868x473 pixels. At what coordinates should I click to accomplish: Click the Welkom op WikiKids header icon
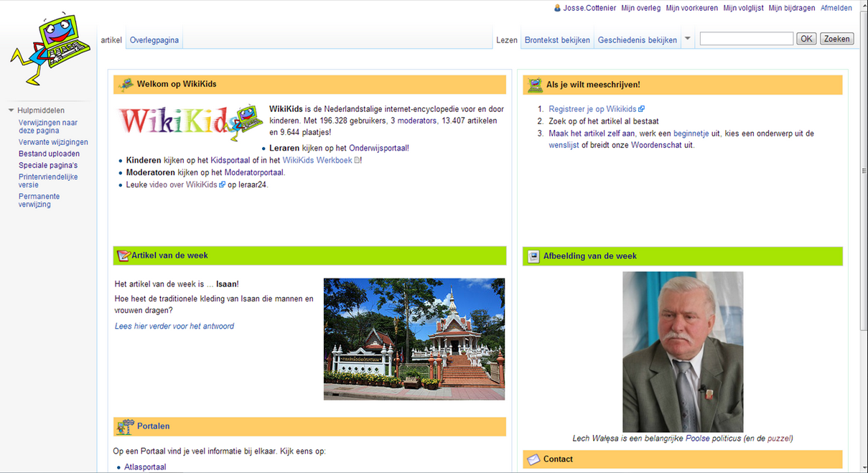tap(126, 85)
